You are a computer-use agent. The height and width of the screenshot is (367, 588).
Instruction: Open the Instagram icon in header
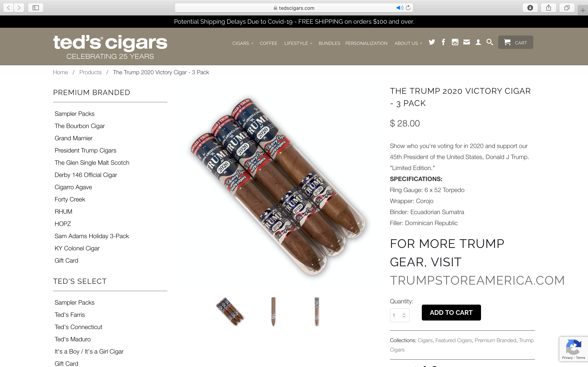pos(455,42)
